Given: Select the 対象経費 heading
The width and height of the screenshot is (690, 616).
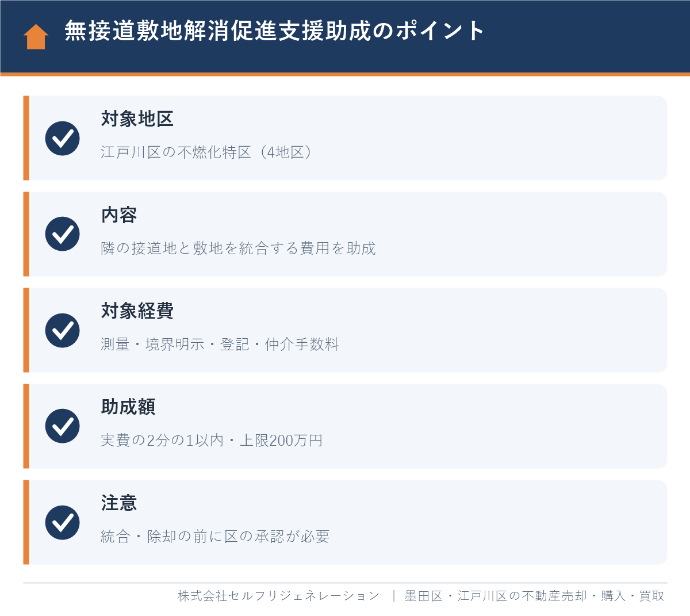Looking at the screenshot, I should tap(137, 311).
